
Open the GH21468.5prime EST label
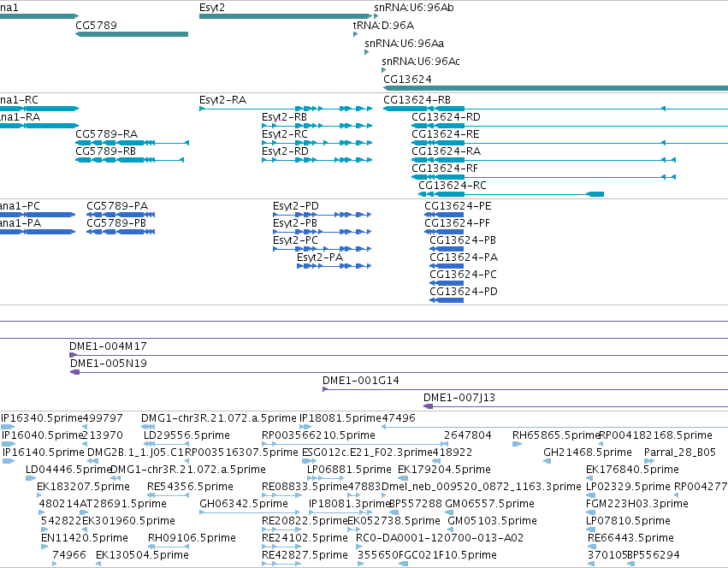click(588, 453)
